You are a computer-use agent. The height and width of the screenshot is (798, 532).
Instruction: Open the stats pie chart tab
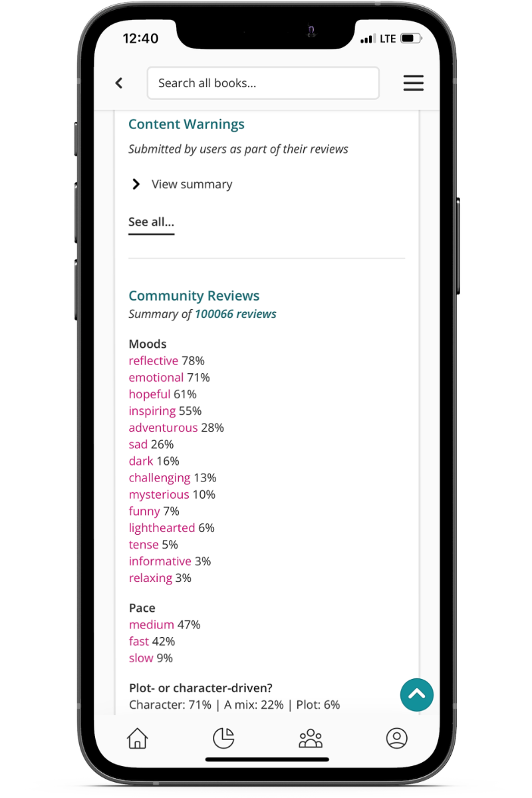click(223, 738)
